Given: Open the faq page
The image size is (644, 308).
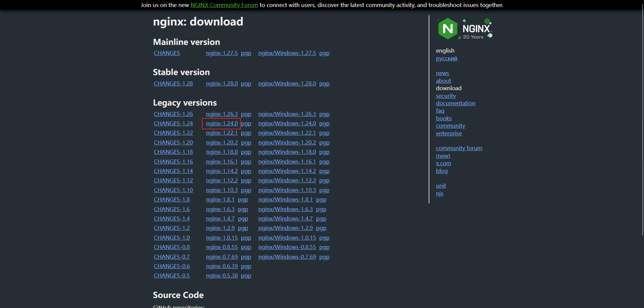Looking at the screenshot, I should click(x=440, y=111).
